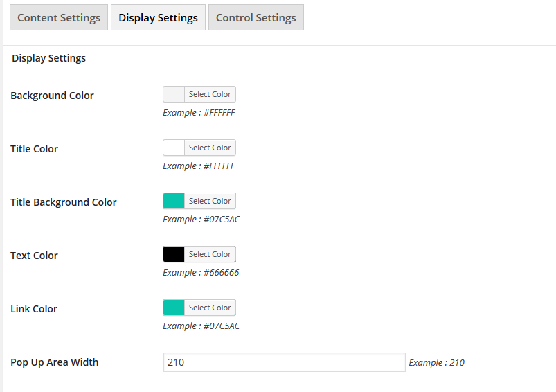Image resolution: width=556 pixels, height=392 pixels.
Task: Click Select Color for Title Background Color
Action: coord(210,201)
